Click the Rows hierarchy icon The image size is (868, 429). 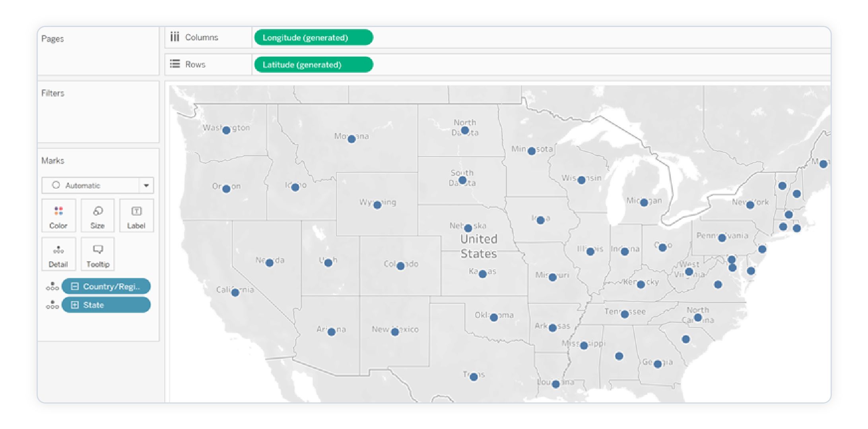coord(178,65)
